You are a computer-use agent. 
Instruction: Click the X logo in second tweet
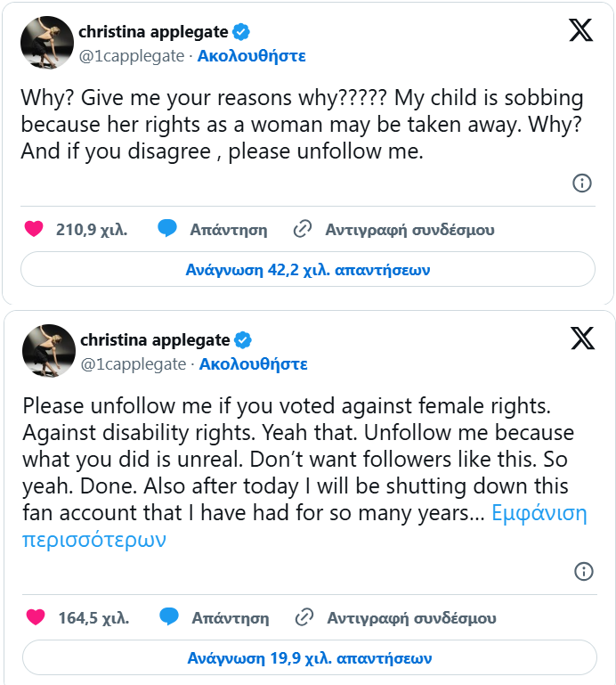(x=582, y=338)
